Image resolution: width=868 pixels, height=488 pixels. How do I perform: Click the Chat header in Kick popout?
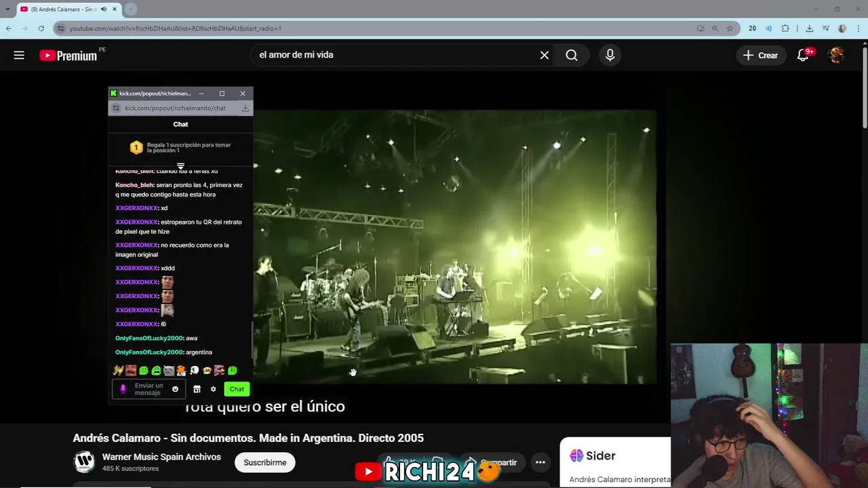pos(180,124)
